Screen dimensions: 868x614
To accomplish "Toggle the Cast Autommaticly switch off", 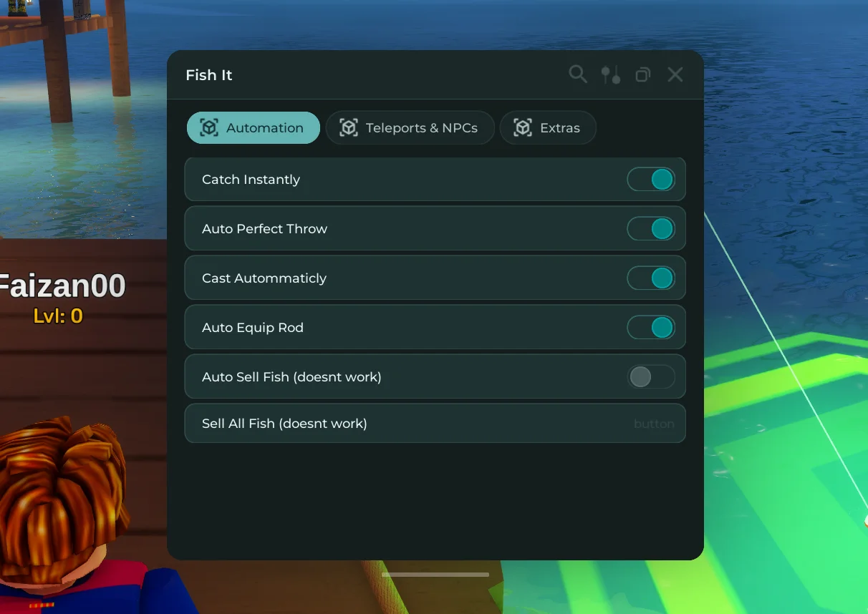I will pyautogui.click(x=651, y=278).
